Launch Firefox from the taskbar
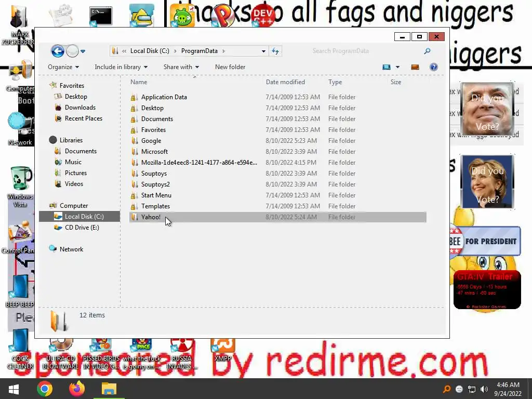Image resolution: width=532 pixels, height=399 pixels. 77,389
